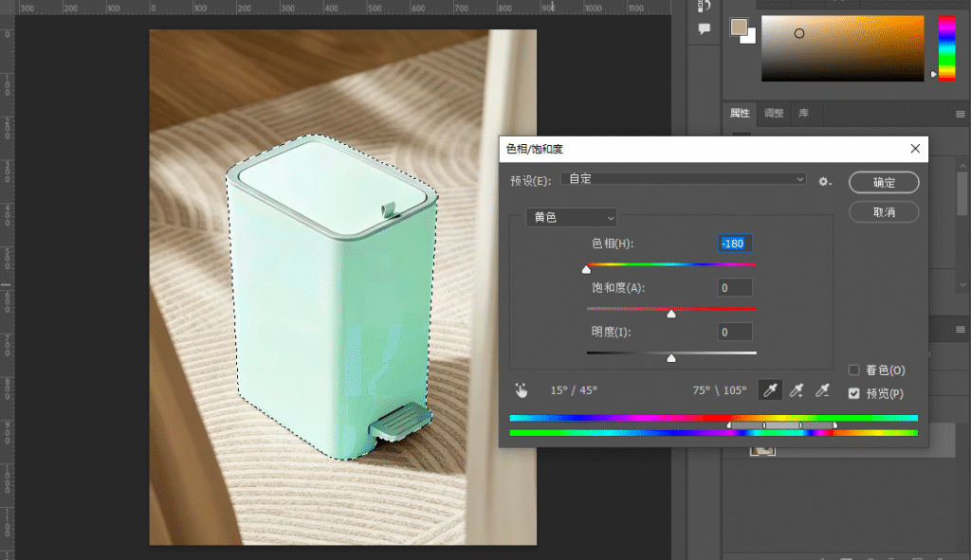Switch to the 库 tab

[804, 114]
